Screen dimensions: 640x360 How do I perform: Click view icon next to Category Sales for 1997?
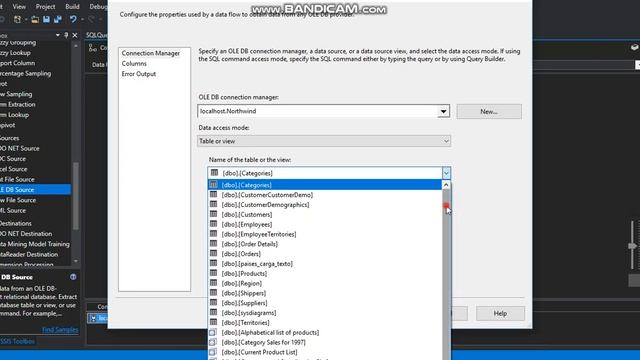click(x=213, y=342)
